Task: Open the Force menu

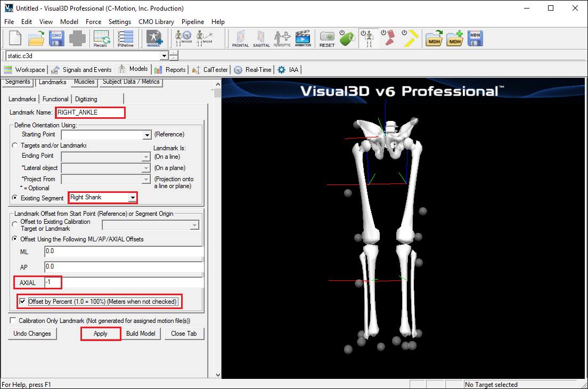Action: point(93,22)
